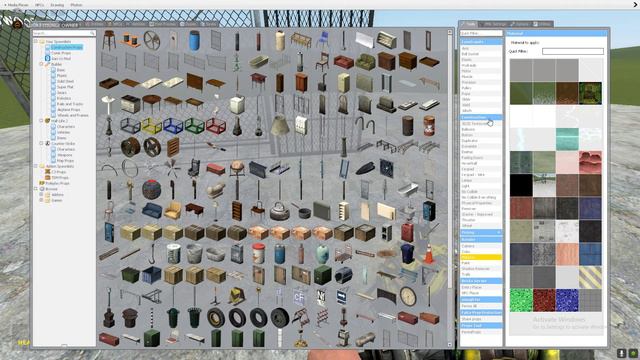Collapse the Counter-Strike tree node

[41, 144]
